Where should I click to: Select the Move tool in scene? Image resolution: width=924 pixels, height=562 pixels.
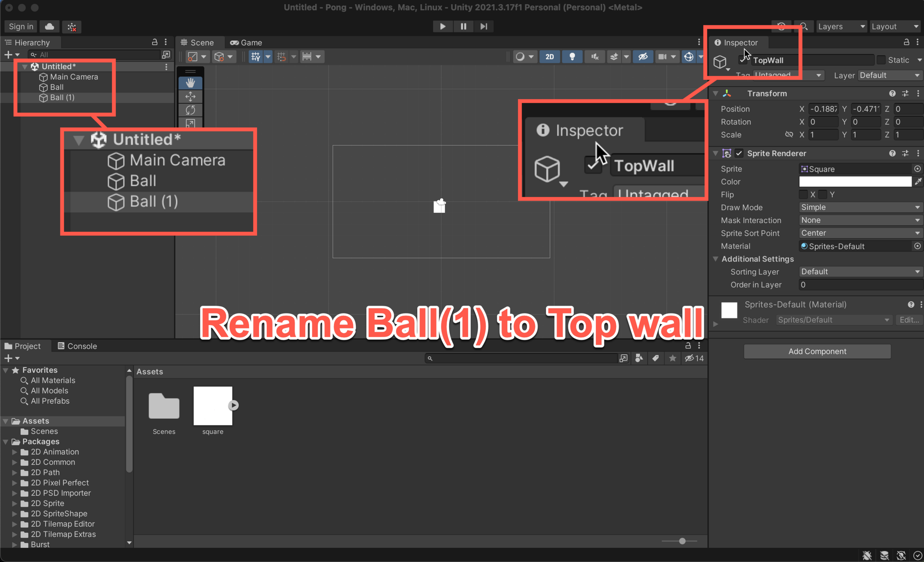point(191,97)
